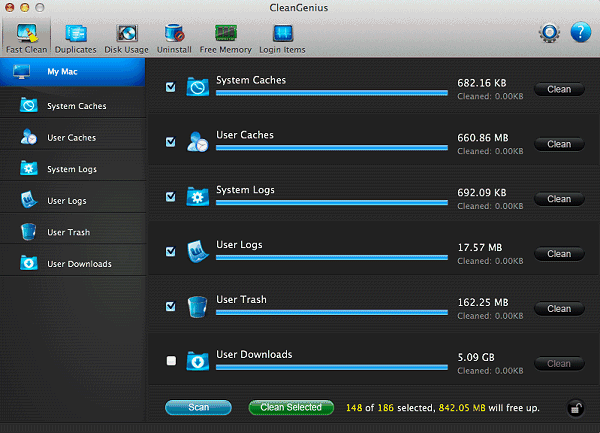The image size is (600, 433).
Task: Toggle the User Logs checkbox
Action: tap(171, 251)
